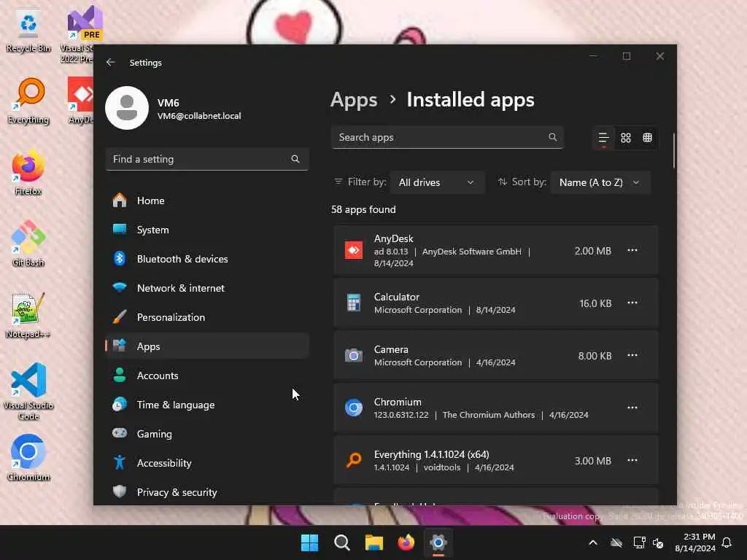Screen dimensions: 747x560
Task: Click 'AnyDesk Software GmbH' publisher text
Action: click(472, 252)
